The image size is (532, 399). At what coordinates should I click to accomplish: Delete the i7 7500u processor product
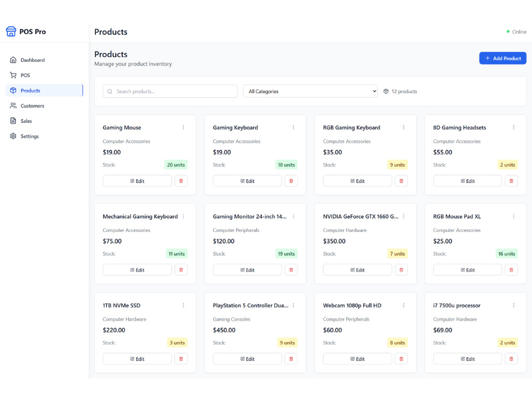click(x=511, y=359)
